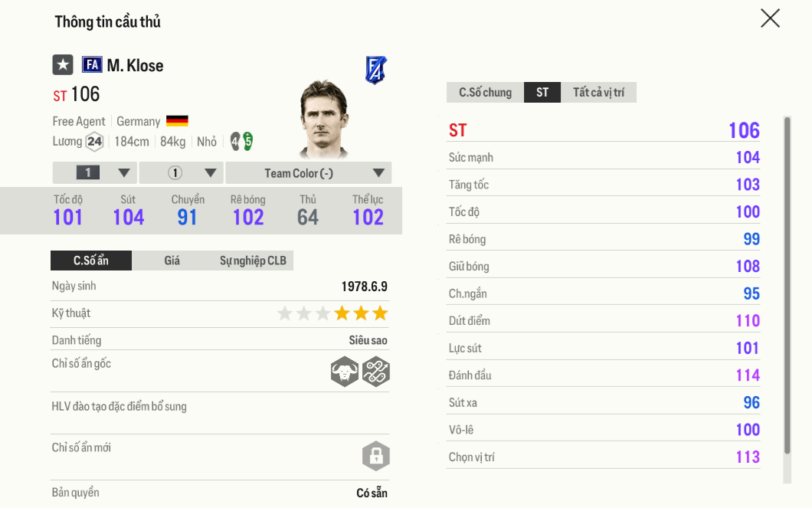The image size is (812, 508).
Task: Click the M. Klose player portrait
Action: [x=324, y=119]
